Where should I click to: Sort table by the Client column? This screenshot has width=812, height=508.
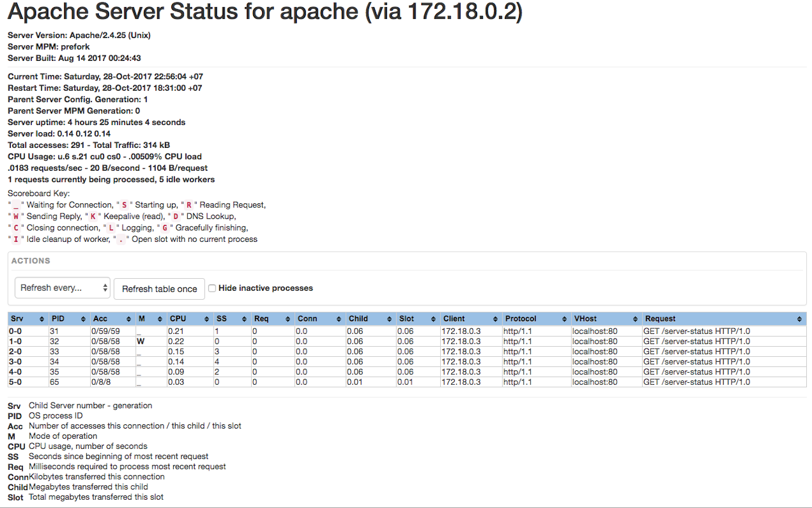(x=471, y=319)
